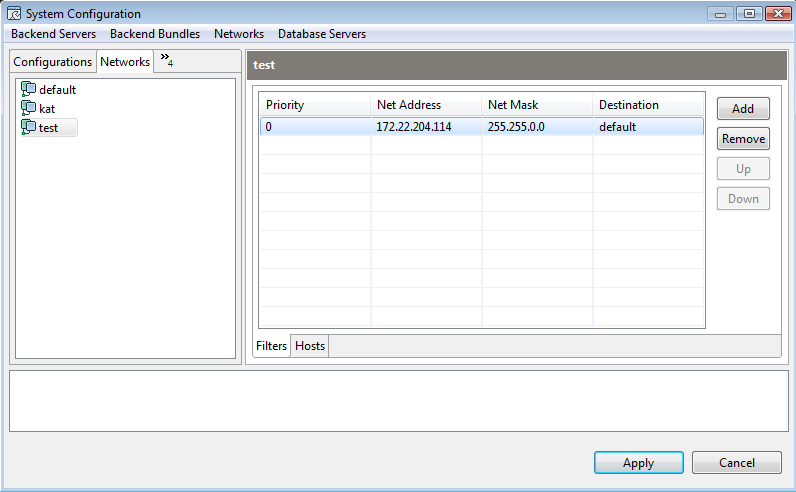Image resolution: width=796 pixels, height=492 pixels.
Task: Click the System Configuration title bar icon
Action: (x=14, y=14)
